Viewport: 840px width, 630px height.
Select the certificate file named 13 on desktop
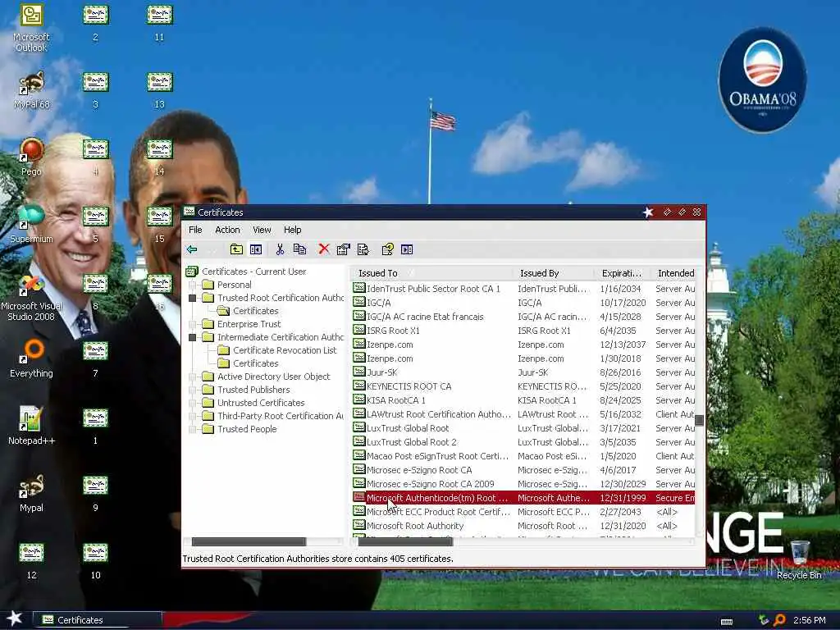point(159,90)
